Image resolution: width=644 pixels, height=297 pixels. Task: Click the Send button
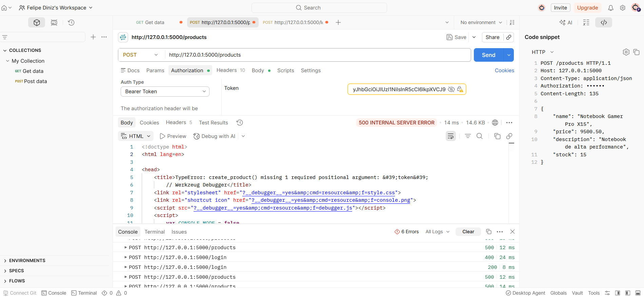click(488, 55)
